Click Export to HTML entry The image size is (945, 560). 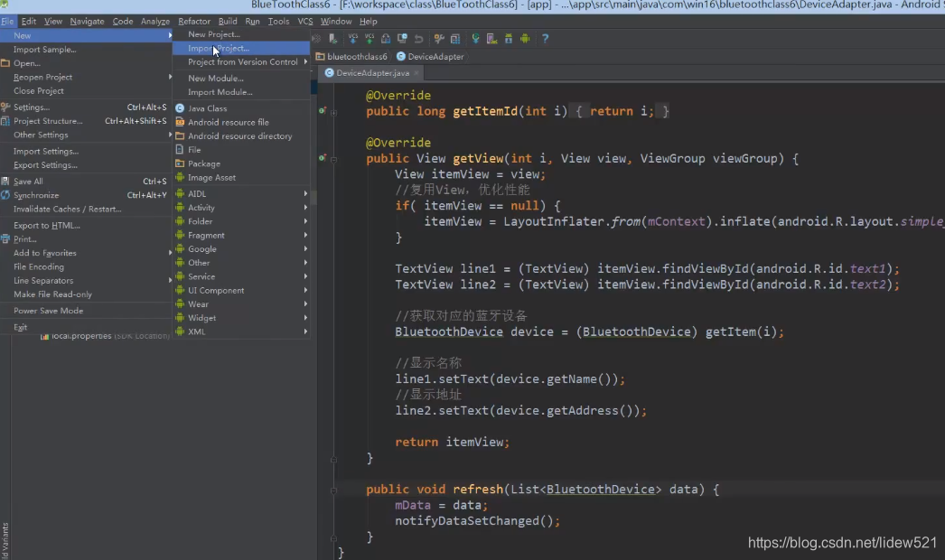(86, 226)
